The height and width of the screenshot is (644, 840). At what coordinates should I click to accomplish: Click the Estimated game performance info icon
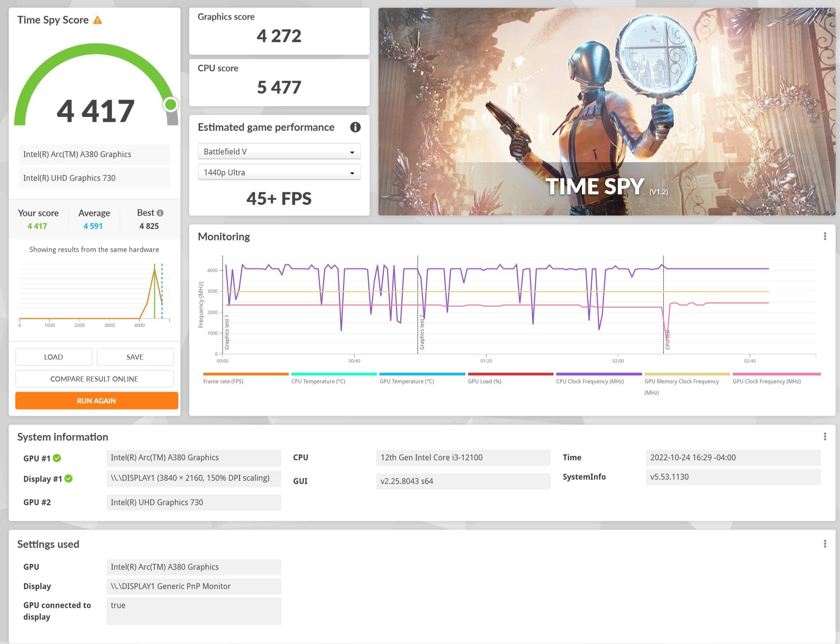(355, 127)
